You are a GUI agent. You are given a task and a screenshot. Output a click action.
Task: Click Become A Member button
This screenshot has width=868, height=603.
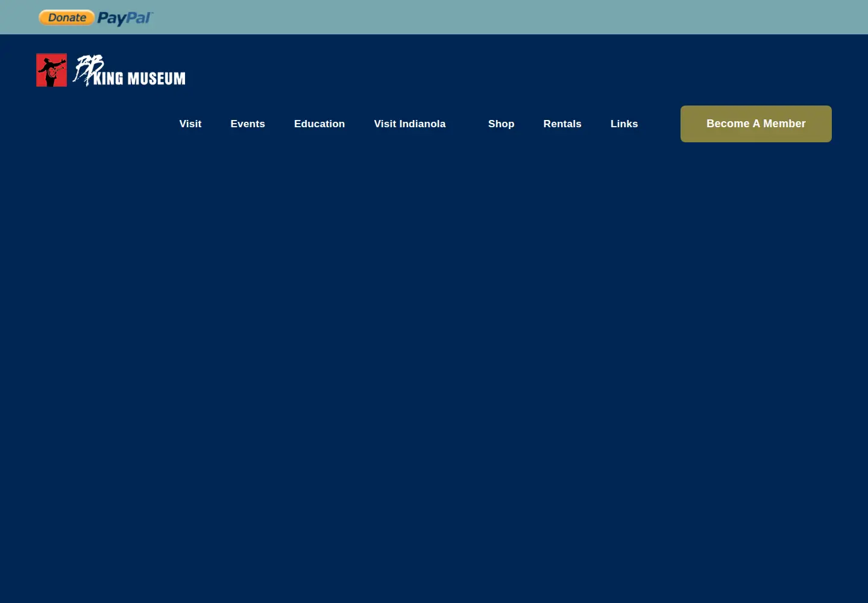point(756,124)
